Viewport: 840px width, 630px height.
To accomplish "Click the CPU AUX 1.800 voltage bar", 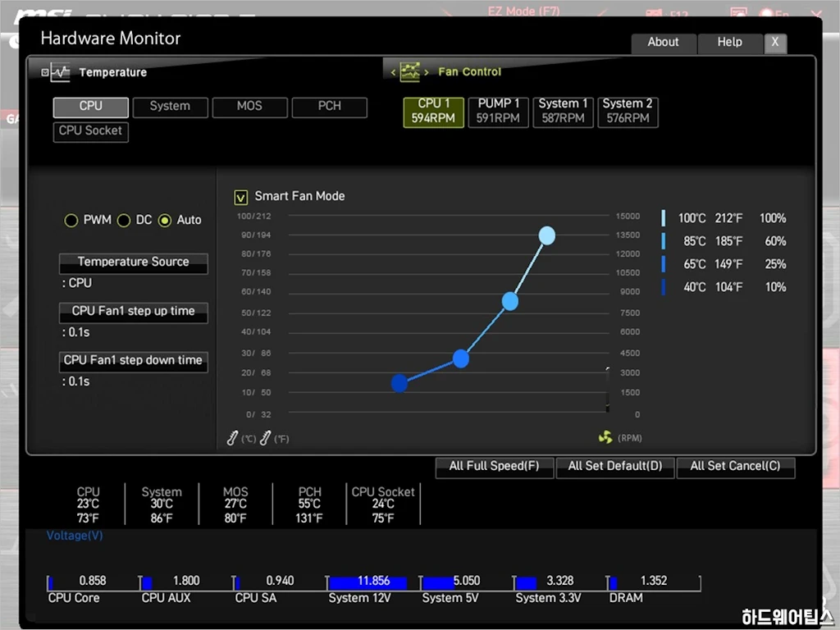I will point(186,582).
